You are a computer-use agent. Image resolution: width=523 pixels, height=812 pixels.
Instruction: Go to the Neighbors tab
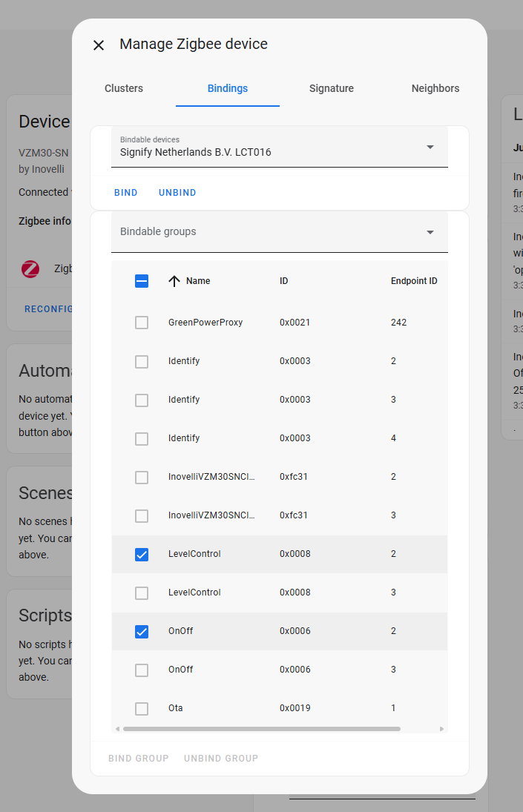click(435, 88)
